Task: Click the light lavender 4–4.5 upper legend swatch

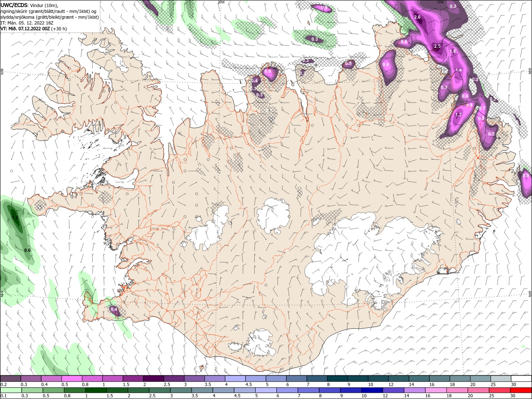Action: click(235, 379)
